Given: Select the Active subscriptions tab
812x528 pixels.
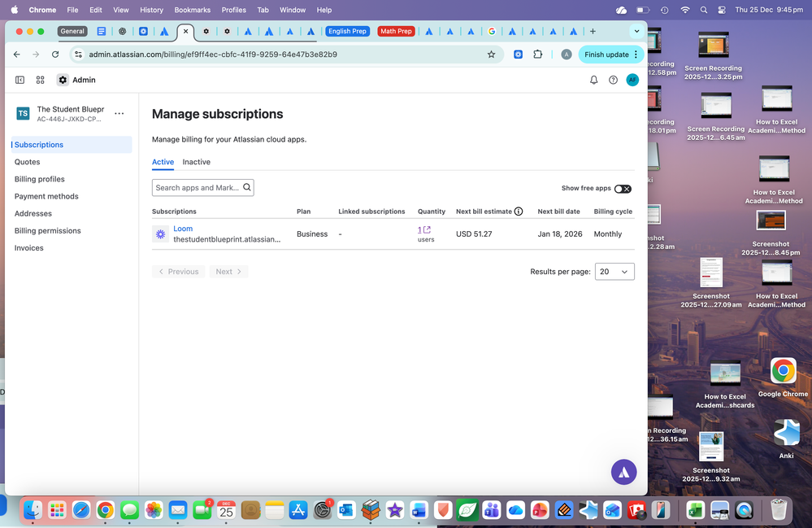Looking at the screenshot, I should click(x=163, y=162).
